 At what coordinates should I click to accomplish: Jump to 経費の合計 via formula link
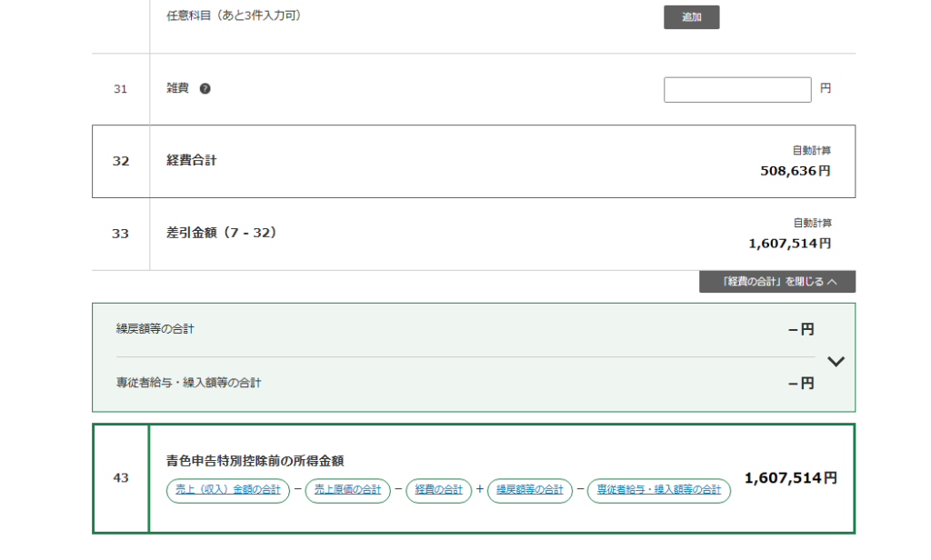point(439,490)
